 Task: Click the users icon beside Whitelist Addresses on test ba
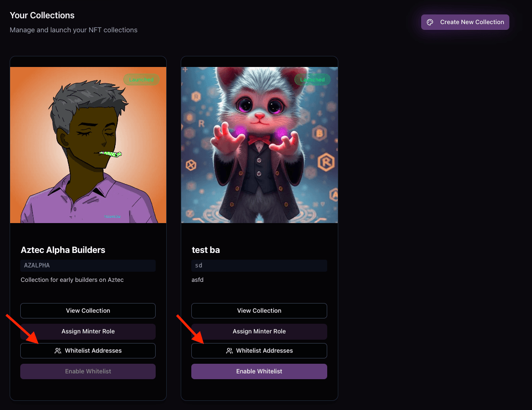[229, 351]
